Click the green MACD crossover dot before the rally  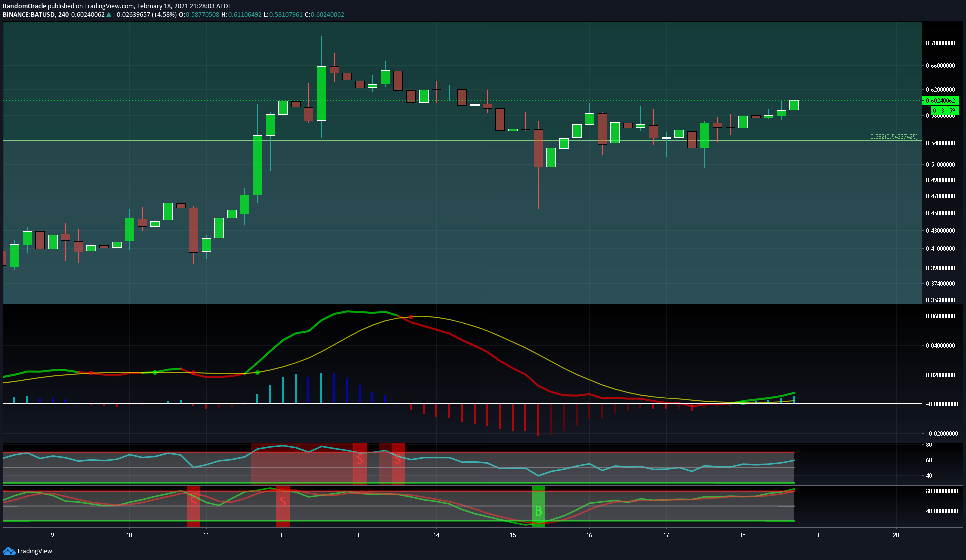point(257,373)
